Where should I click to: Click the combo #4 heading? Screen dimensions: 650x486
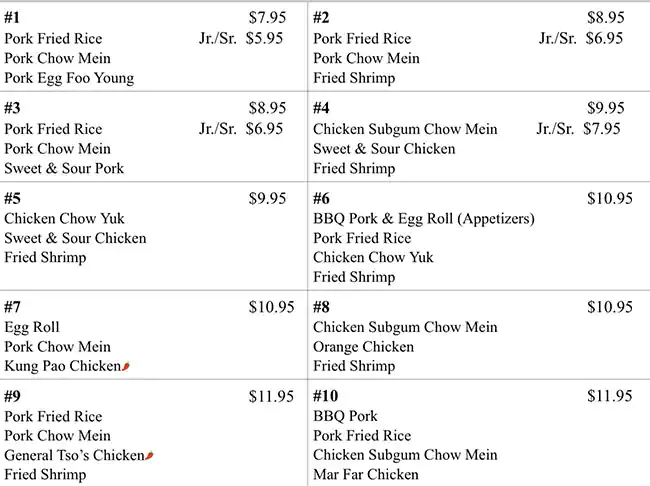click(322, 108)
